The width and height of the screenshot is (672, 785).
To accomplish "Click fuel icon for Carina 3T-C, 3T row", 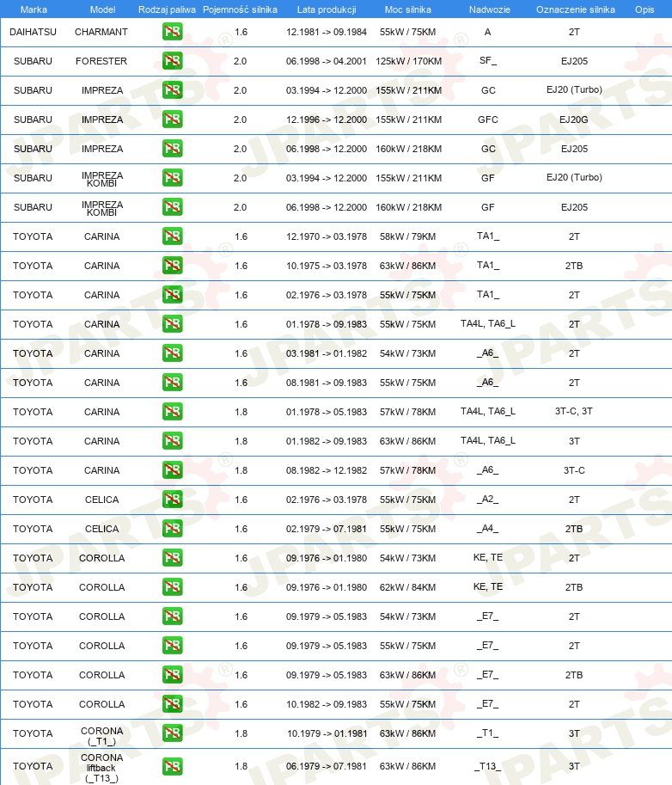I will click(x=172, y=412).
